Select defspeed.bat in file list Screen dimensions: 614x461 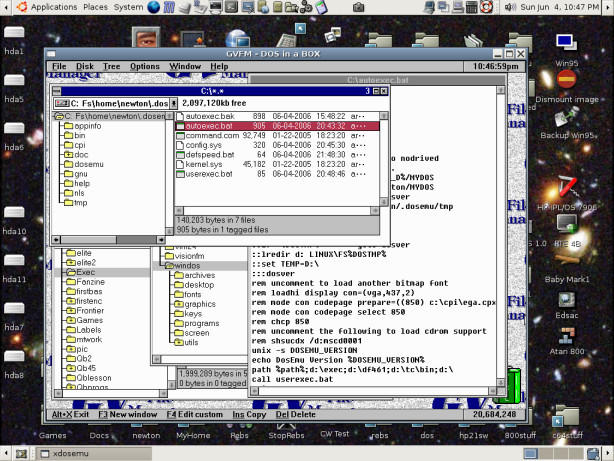(277, 155)
